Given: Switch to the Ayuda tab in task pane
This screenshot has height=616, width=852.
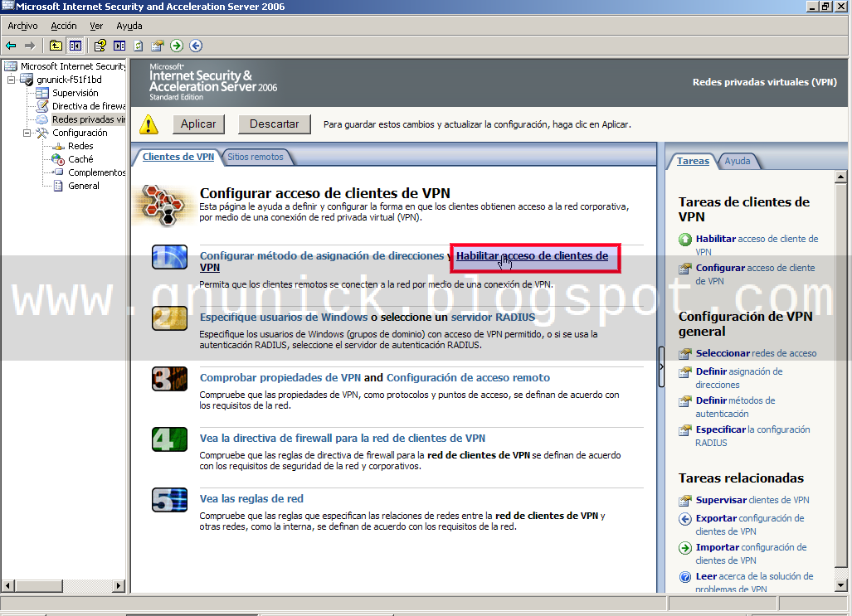Looking at the screenshot, I should click(738, 161).
